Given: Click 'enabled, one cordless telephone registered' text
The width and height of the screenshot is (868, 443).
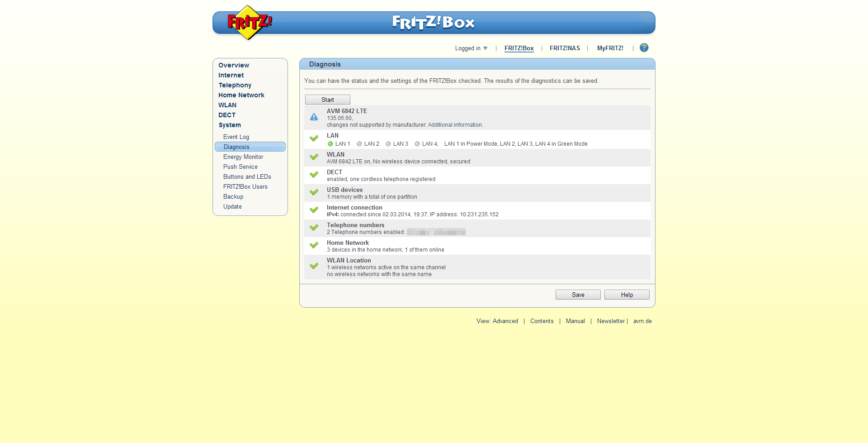Looking at the screenshot, I should point(381,179).
